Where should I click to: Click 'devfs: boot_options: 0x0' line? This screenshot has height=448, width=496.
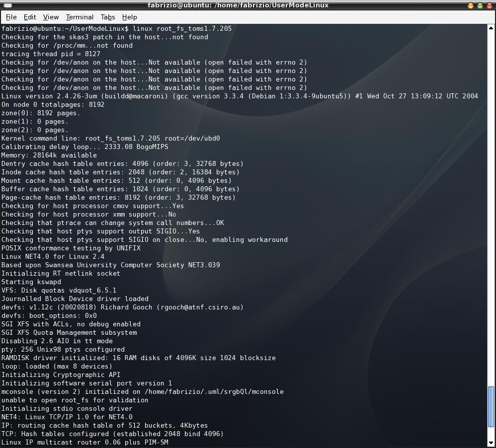[x=49, y=316]
